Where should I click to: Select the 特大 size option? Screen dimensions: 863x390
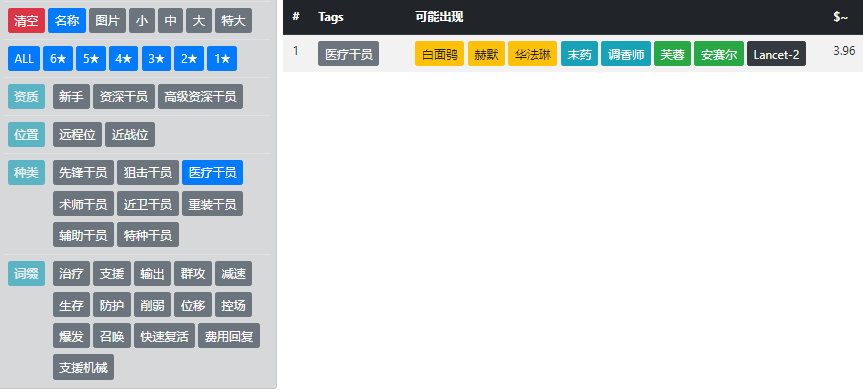233,21
